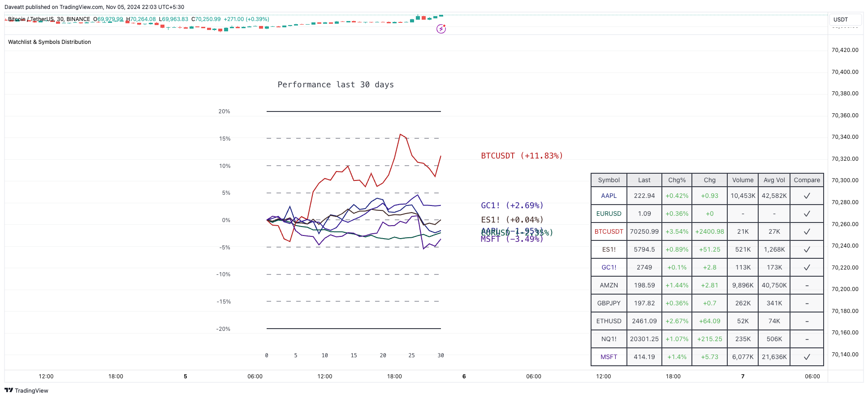Select GC1! symbol in the table

tap(609, 267)
